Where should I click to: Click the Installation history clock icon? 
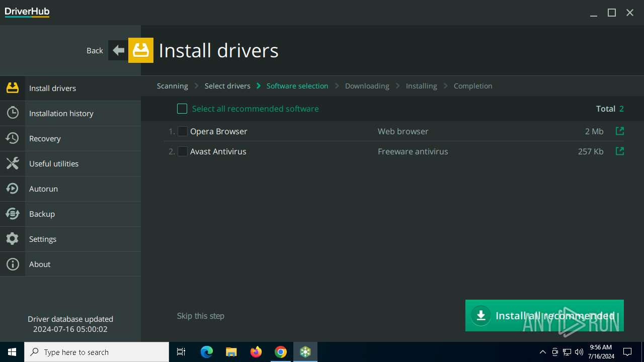(13, 113)
